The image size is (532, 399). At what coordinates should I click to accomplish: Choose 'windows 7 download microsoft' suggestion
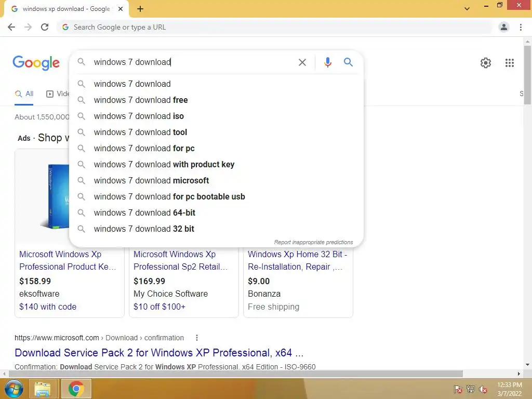pos(216,180)
